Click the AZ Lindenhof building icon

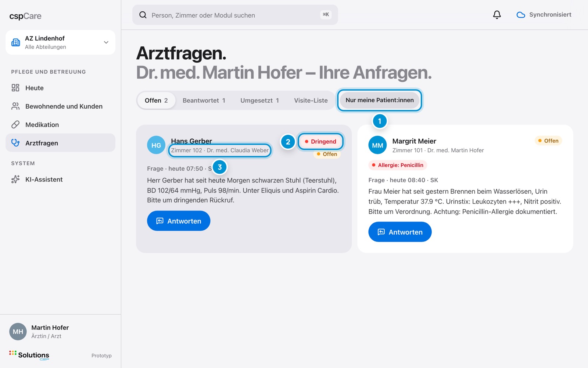[16, 42]
